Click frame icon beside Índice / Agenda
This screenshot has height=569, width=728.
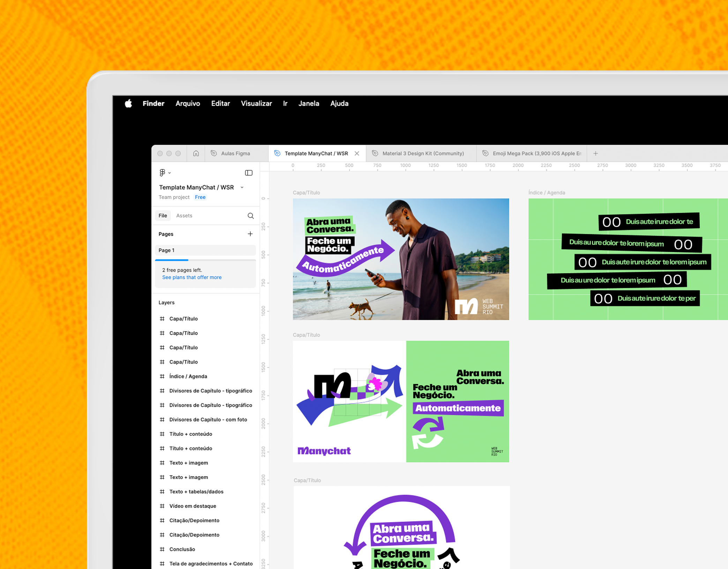click(162, 377)
